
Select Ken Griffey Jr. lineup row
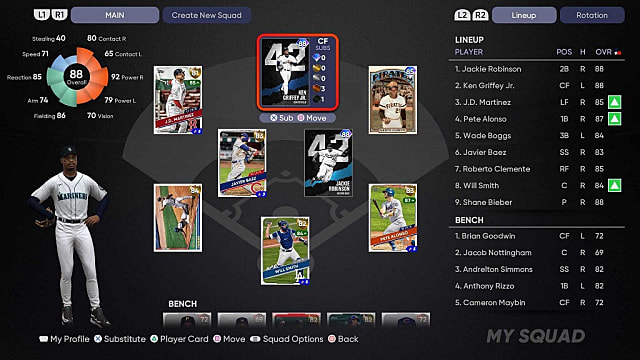(x=537, y=85)
